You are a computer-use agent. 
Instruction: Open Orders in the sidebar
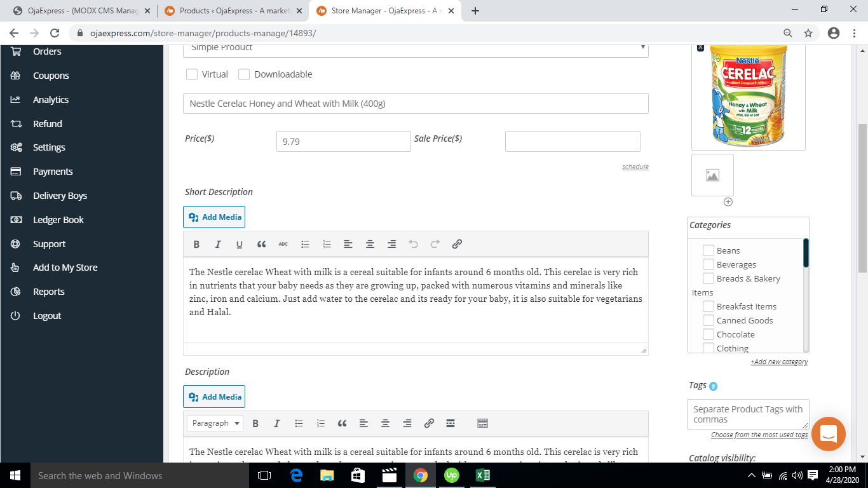point(47,51)
